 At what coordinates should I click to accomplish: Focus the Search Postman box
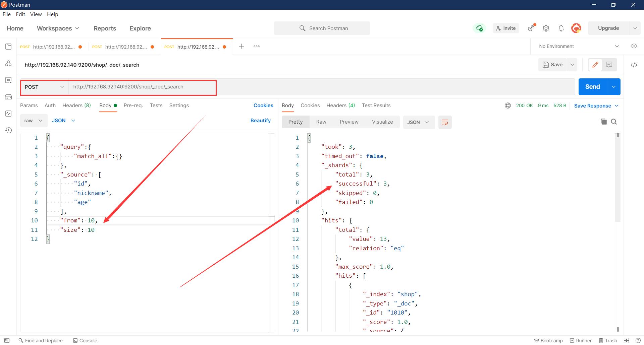[x=322, y=28]
